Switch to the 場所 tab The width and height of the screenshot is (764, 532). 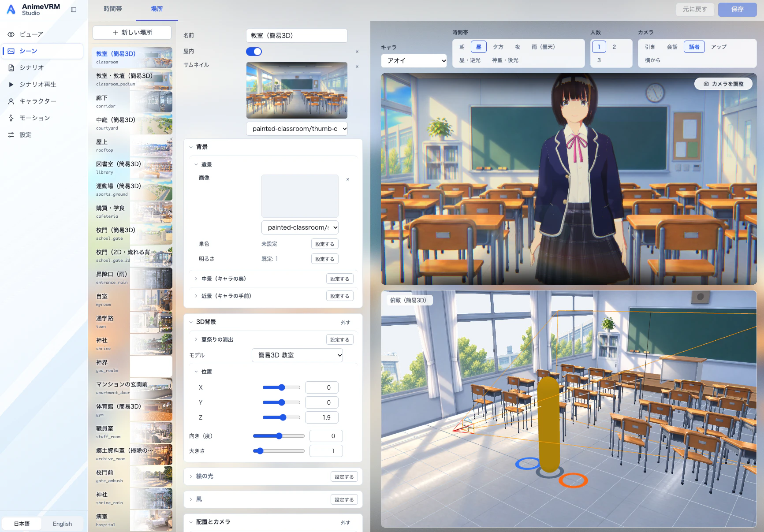[157, 9]
